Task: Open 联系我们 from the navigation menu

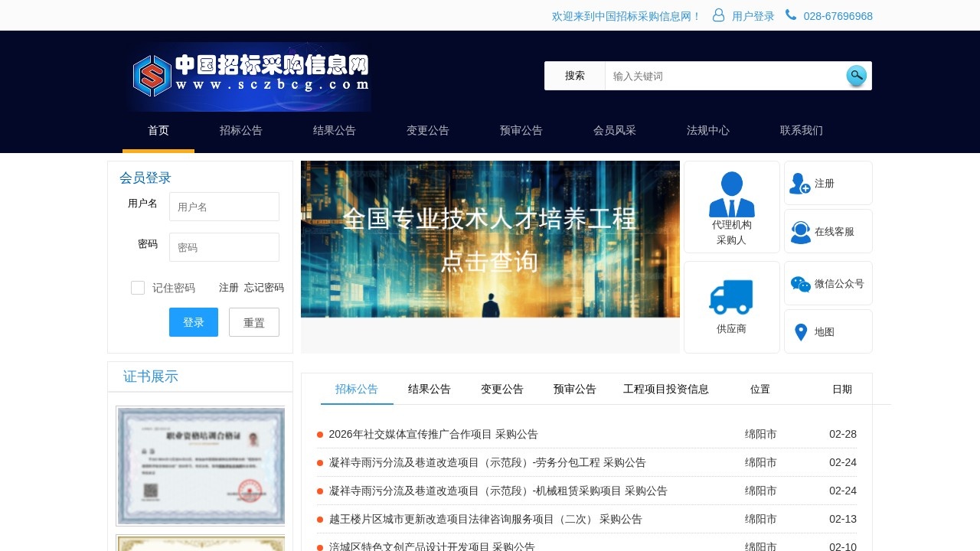Action: [801, 130]
